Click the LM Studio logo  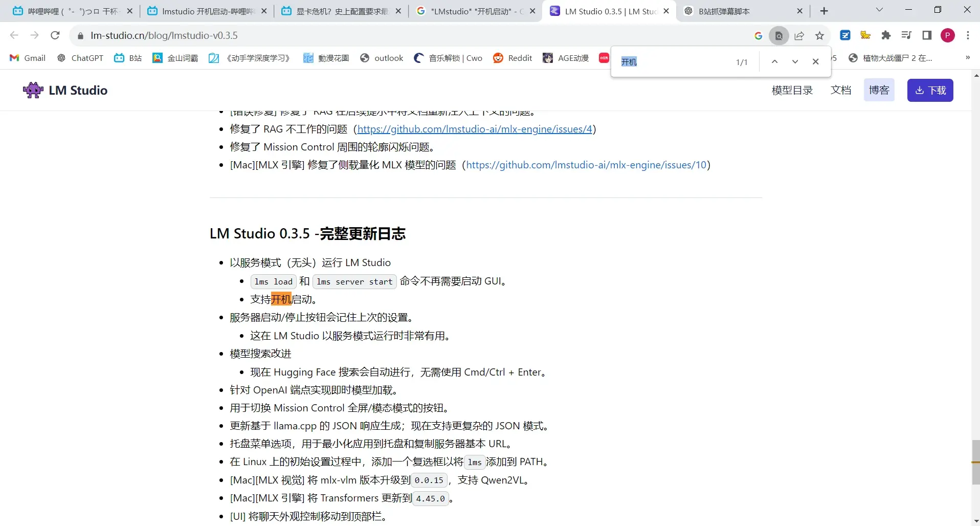[65, 91]
